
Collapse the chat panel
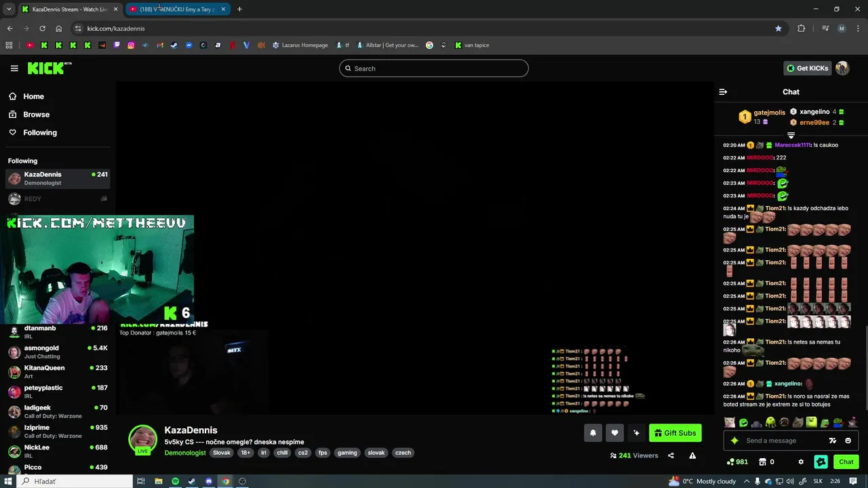tap(723, 91)
